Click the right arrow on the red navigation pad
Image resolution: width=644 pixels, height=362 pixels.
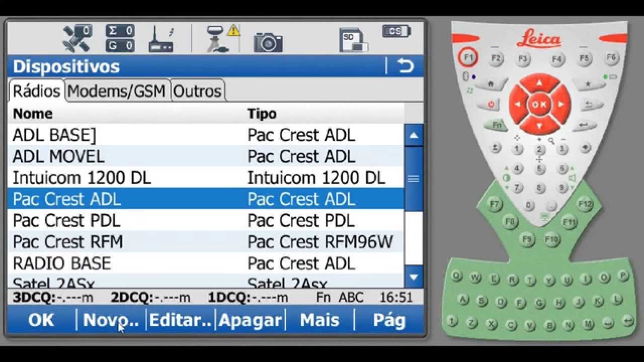(x=561, y=105)
